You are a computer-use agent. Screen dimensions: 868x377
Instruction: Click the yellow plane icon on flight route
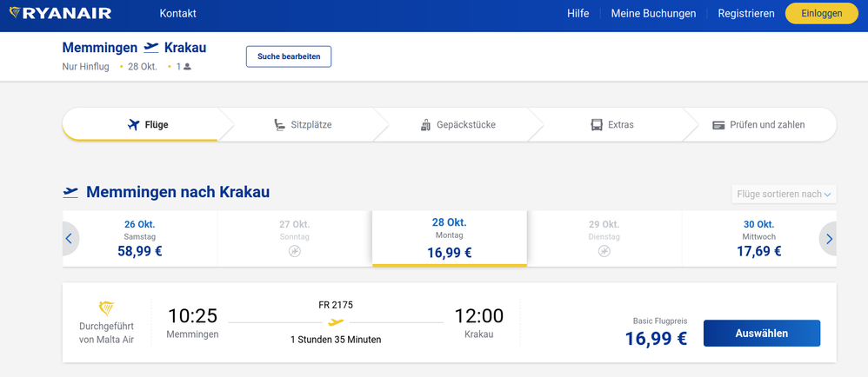(x=336, y=322)
